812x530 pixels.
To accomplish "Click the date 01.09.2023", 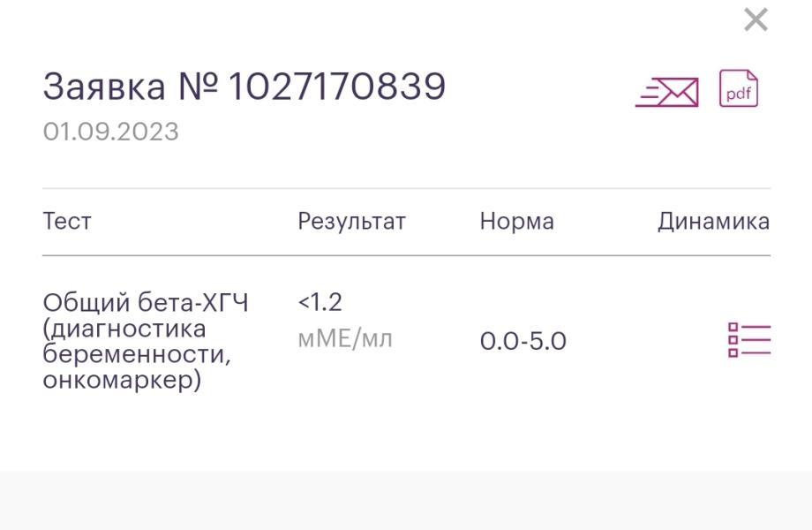I will 111,132.
